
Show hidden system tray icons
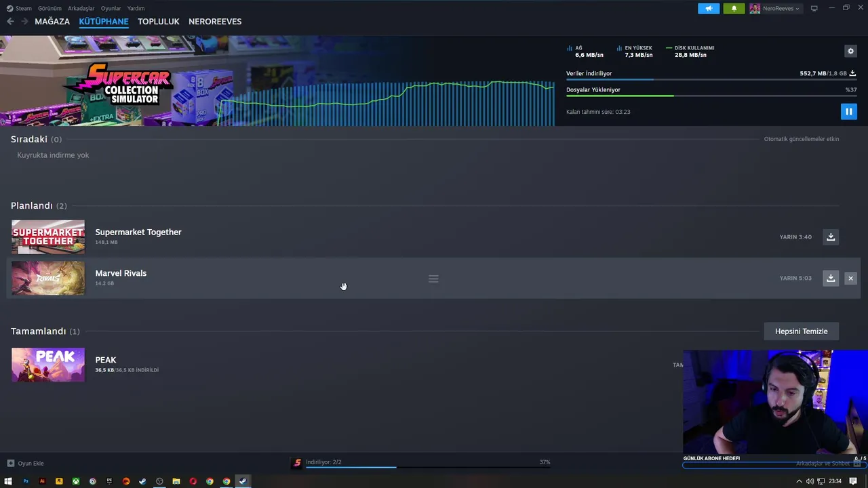point(799,481)
